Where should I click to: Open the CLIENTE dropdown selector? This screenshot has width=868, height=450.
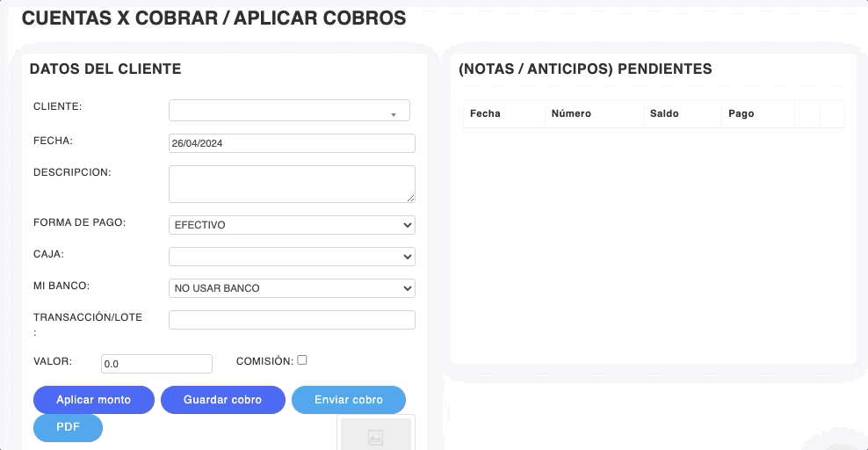(x=289, y=111)
